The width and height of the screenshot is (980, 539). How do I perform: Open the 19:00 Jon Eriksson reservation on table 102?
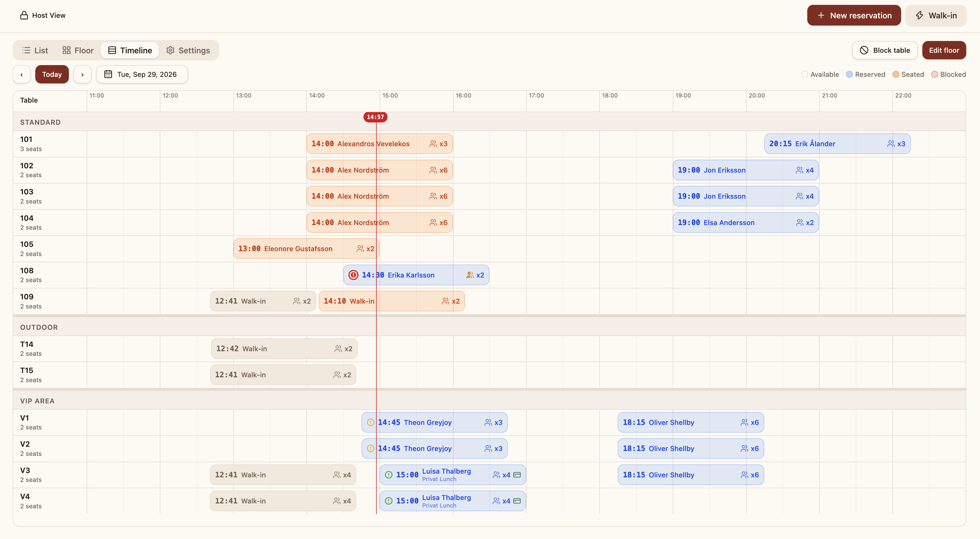pyautogui.click(x=745, y=170)
